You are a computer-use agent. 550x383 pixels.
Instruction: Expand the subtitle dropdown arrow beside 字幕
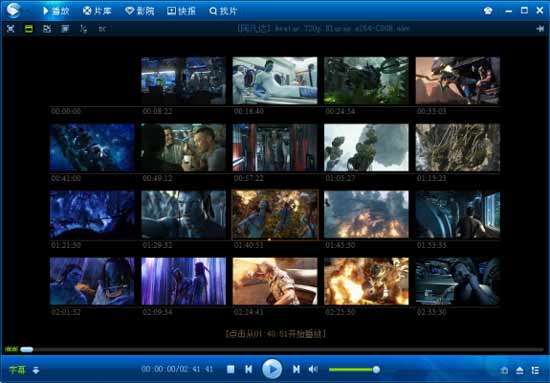pyautogui.click(x=36, y=370)
